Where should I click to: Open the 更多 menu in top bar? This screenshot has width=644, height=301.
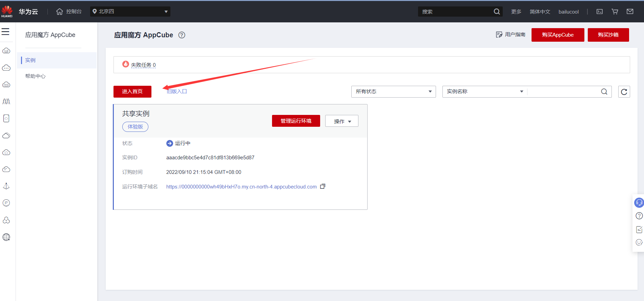point(516,12)
